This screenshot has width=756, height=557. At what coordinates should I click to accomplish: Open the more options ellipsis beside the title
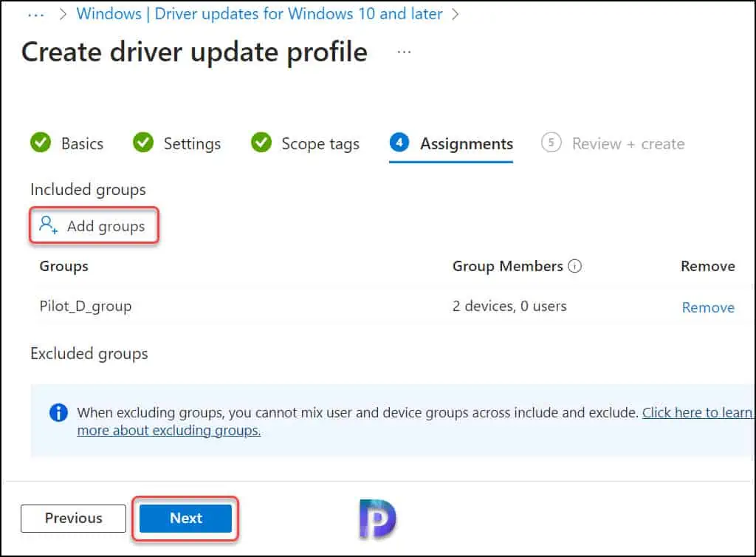click(404, 52)
